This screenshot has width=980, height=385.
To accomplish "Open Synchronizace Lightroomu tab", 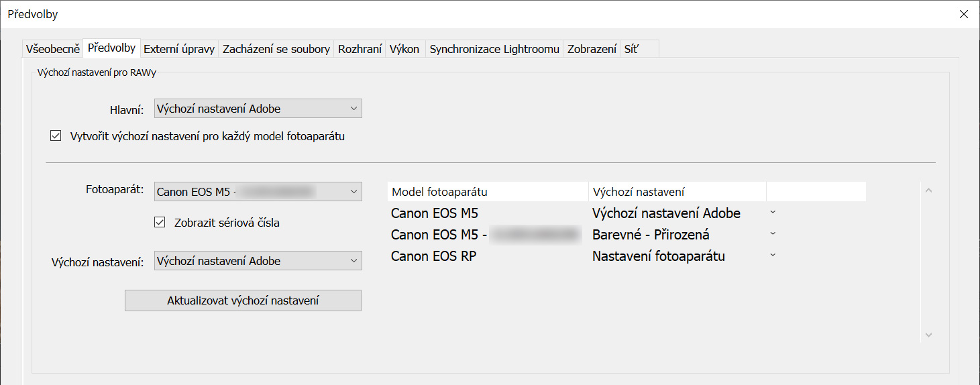I will (x=494, y=49).
